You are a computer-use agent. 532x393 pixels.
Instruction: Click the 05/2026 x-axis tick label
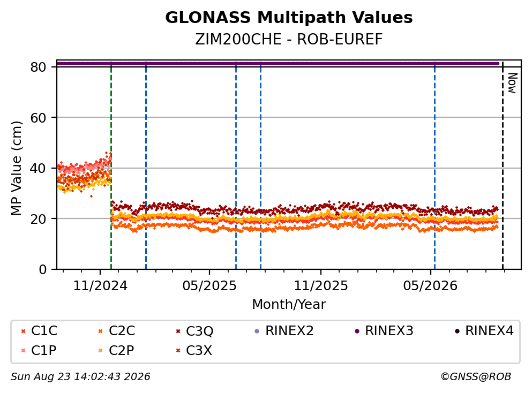[x=430, y=286]
